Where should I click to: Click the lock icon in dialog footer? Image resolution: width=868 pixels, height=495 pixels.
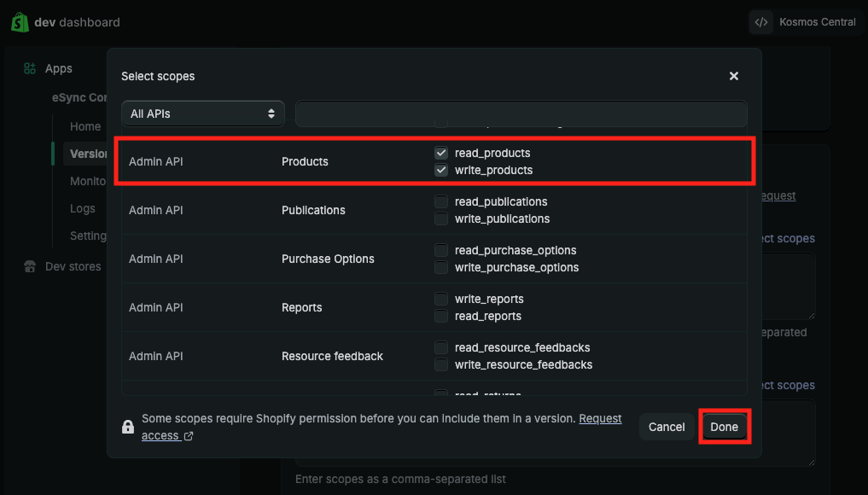tap(128, 427)
